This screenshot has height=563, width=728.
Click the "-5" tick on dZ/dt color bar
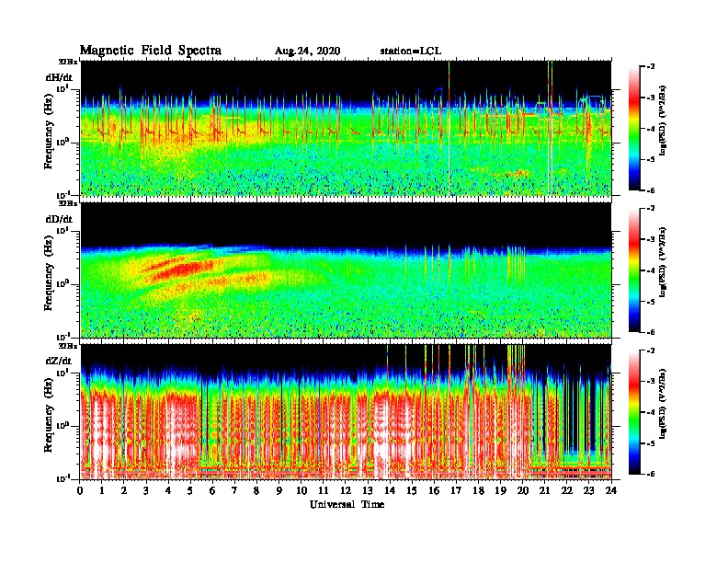650,443
